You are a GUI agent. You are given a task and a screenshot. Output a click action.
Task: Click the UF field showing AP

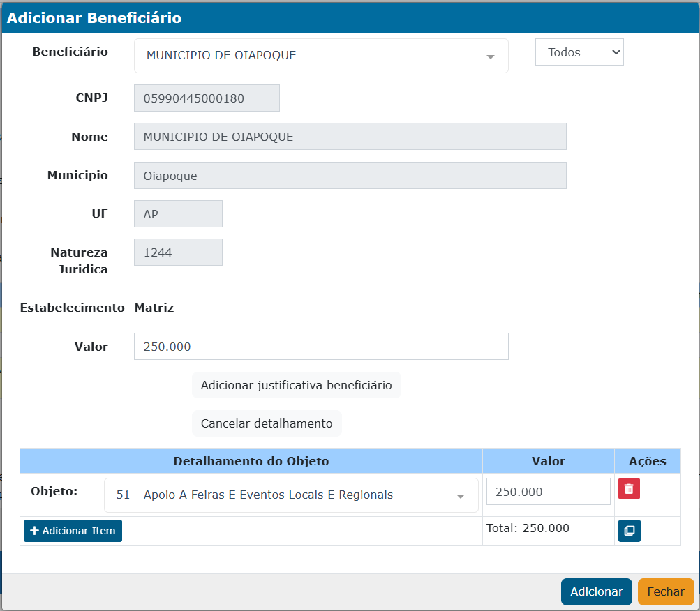click(178, 214)
